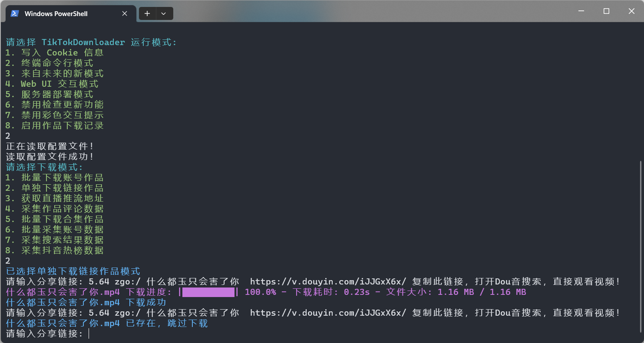The image size is (644, 343).
Task: Close the Windows PowerShell tab
Action: click(125, 13)
